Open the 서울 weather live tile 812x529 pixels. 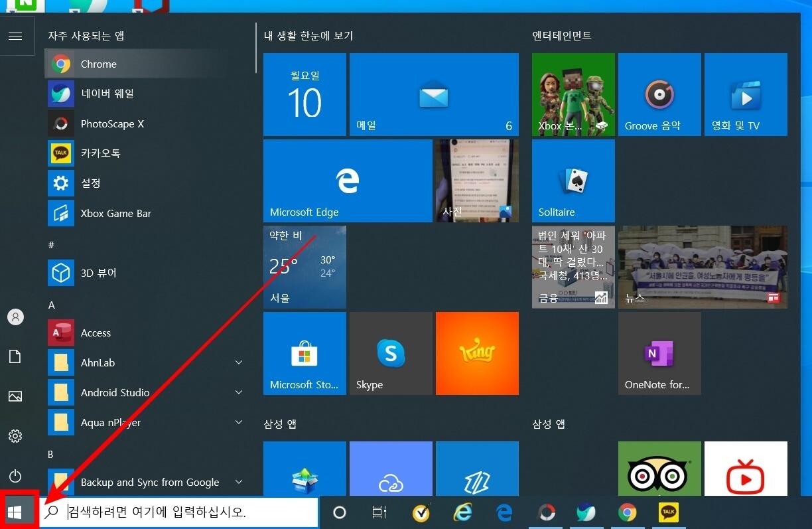(x=304, y=267)
